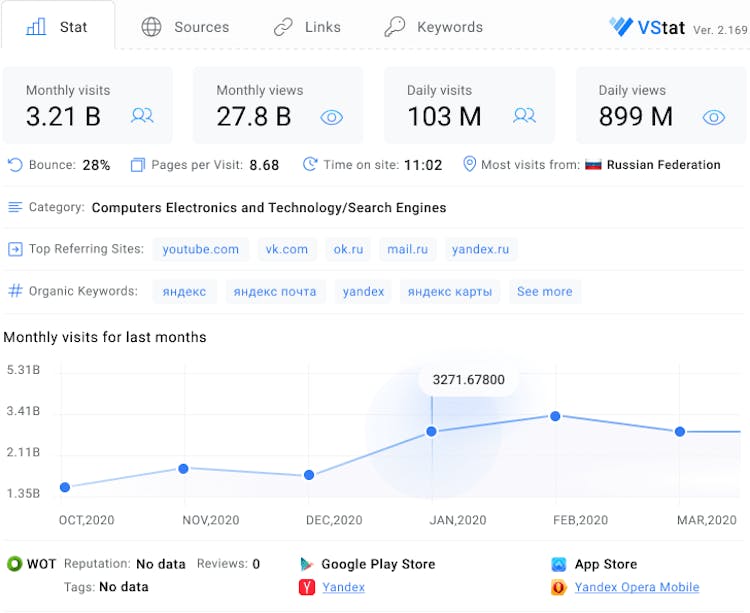Click the Monthly visits for last months heading

(105, 337)
